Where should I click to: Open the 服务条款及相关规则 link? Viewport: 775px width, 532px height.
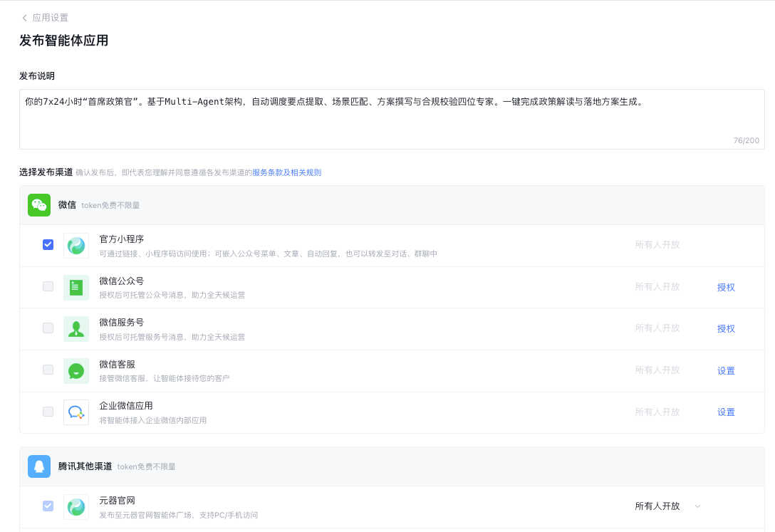pyautogui.click(x=286, y=172)
